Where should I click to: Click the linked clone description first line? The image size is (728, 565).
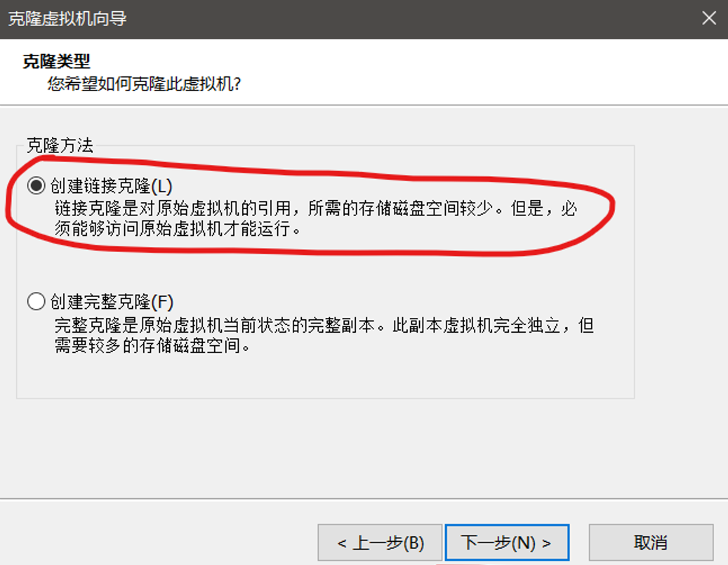[316, 208]
